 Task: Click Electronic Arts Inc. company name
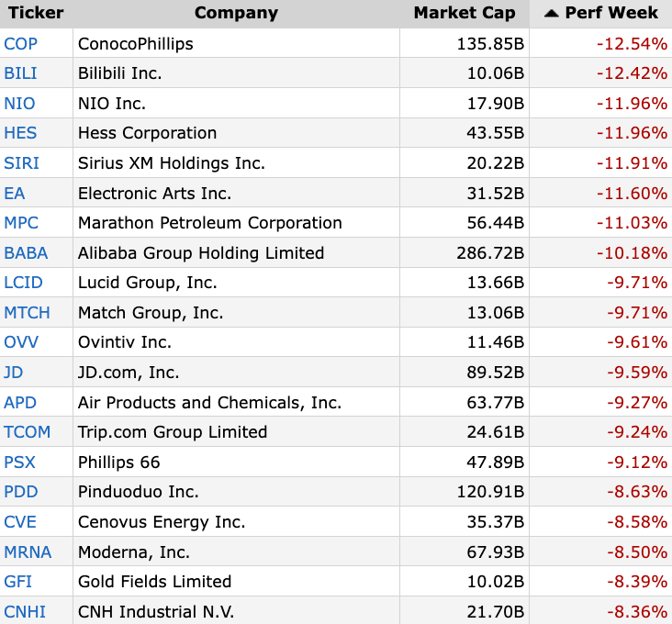point(154,194)
